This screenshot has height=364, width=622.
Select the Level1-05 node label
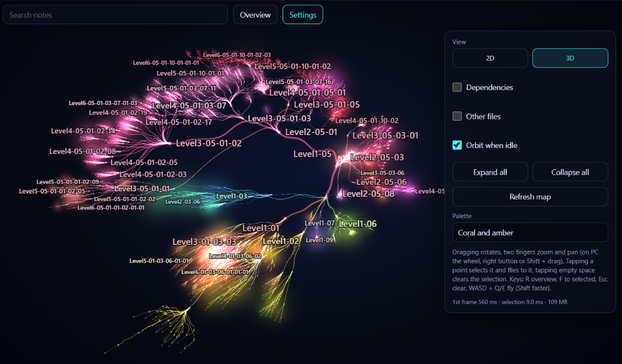(x=312, y=154)
